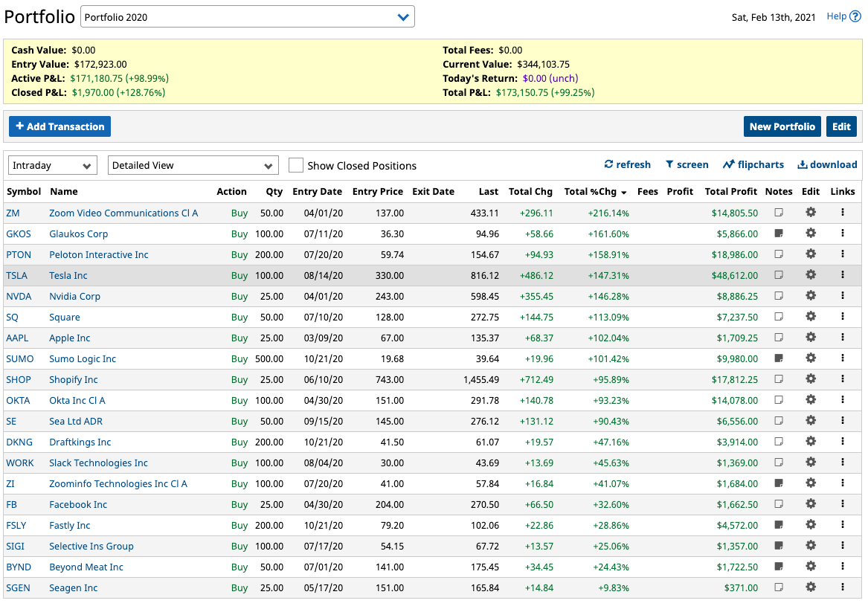Sort table by Total Chg column
Screen dimensions: 868x612
[530, 191]
